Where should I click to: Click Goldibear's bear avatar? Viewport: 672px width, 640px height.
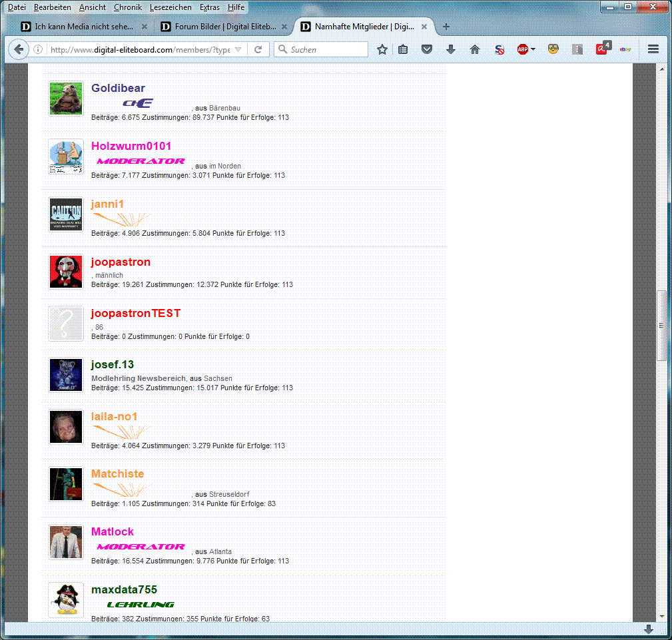65,99
